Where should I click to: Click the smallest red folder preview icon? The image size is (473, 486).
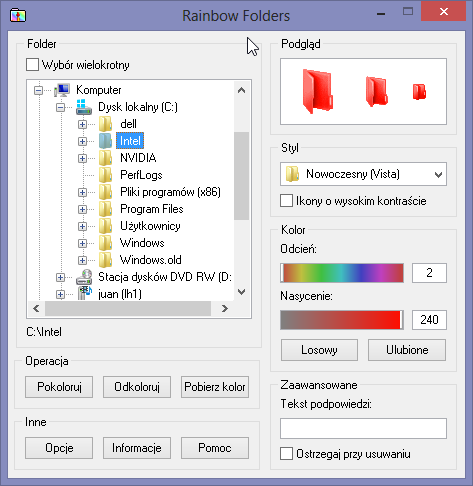pyautogui.click(x=419, y=91)
